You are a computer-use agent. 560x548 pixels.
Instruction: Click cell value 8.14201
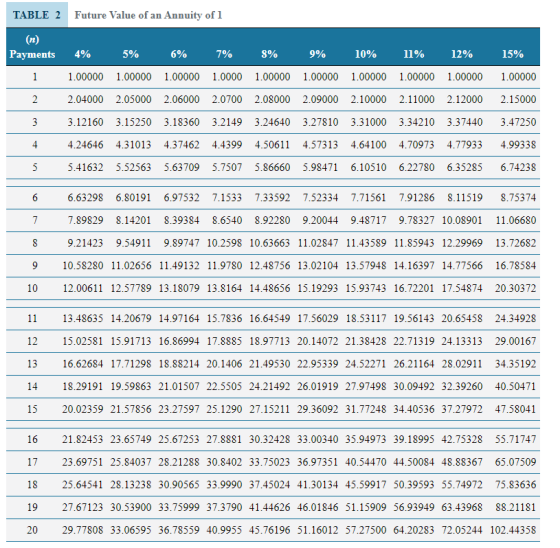click(133, 220)
